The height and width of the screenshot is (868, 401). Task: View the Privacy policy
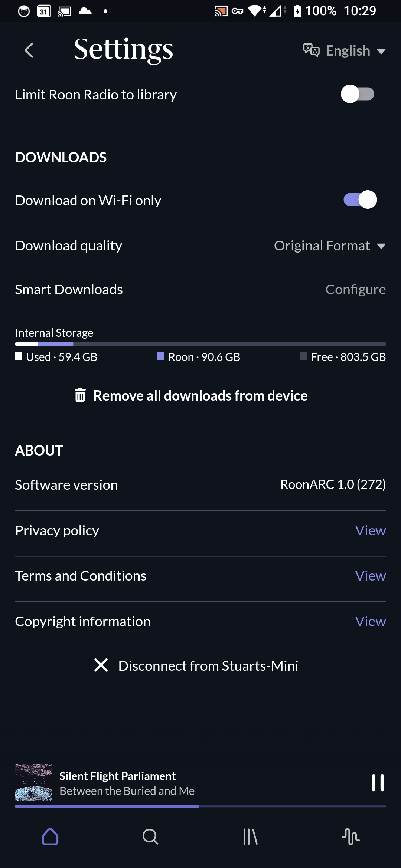tap(371, 530)
